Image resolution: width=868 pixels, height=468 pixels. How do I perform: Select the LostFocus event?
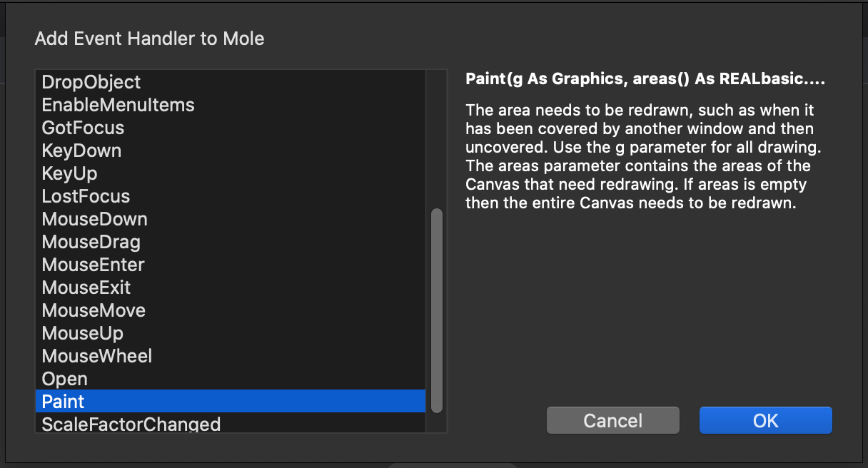coord(231,196)
